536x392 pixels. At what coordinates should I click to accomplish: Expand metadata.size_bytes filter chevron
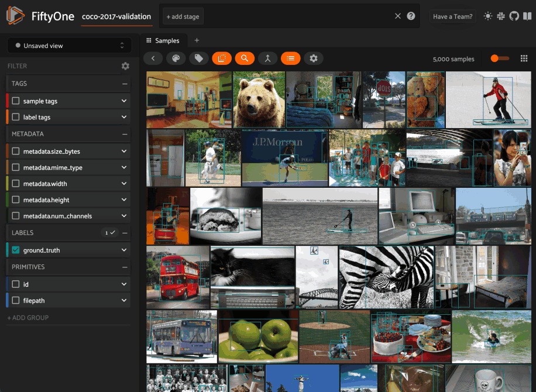click(x=123, y=151)
